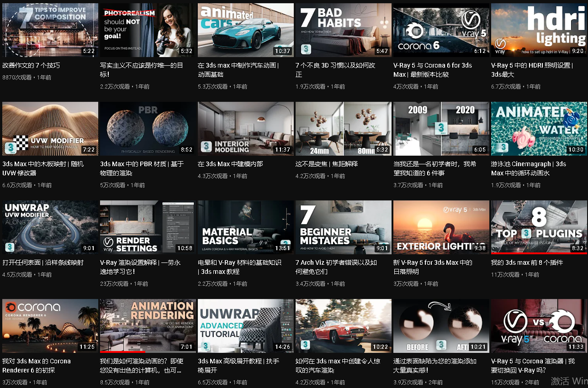Click the '10:37' duration badge

pos(282,51)
